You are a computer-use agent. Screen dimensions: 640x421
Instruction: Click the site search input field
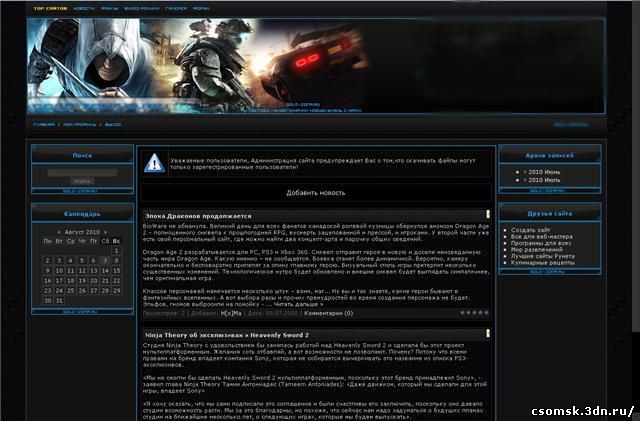coord(82,173)
